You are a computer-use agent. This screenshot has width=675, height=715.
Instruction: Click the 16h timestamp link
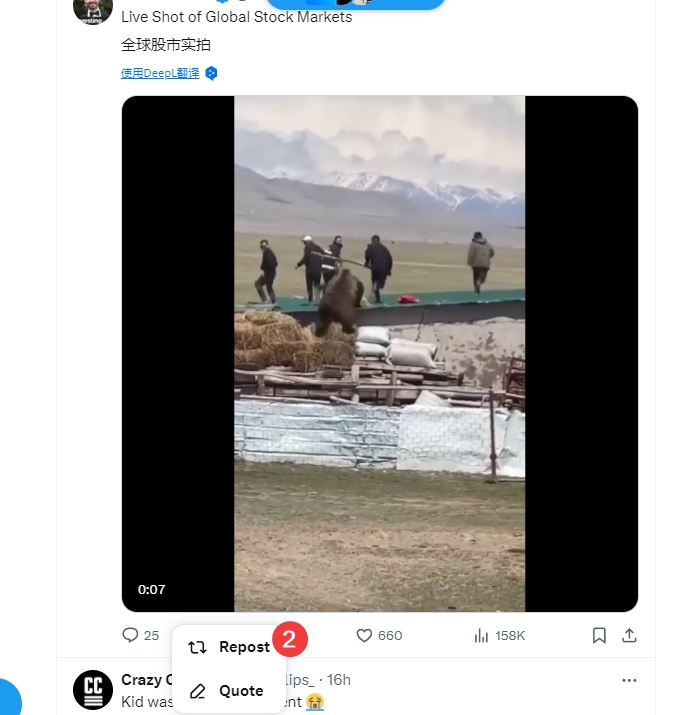pyautogui.click(x=339, y=680)
